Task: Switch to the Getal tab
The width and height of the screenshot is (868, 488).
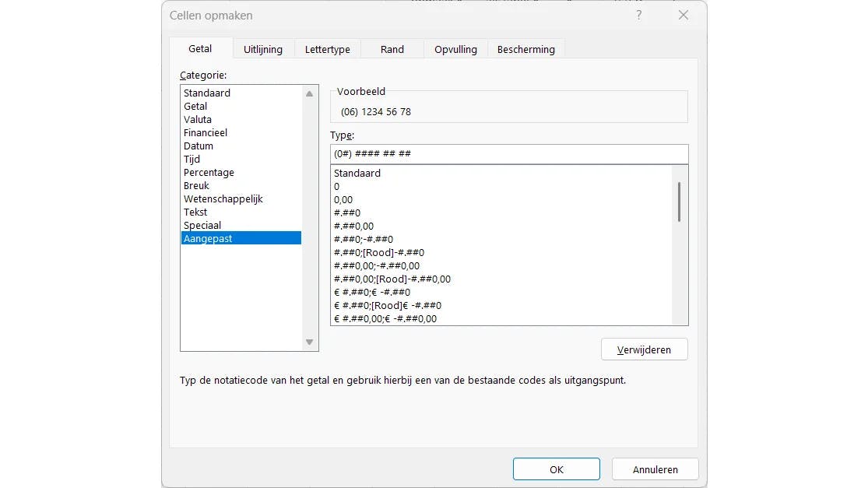Action: click(200, 49)
